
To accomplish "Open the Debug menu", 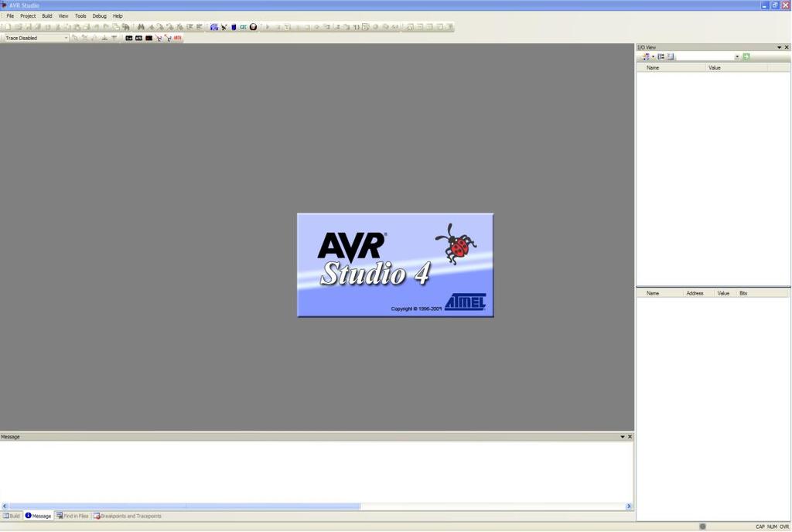I will point(100,16).
